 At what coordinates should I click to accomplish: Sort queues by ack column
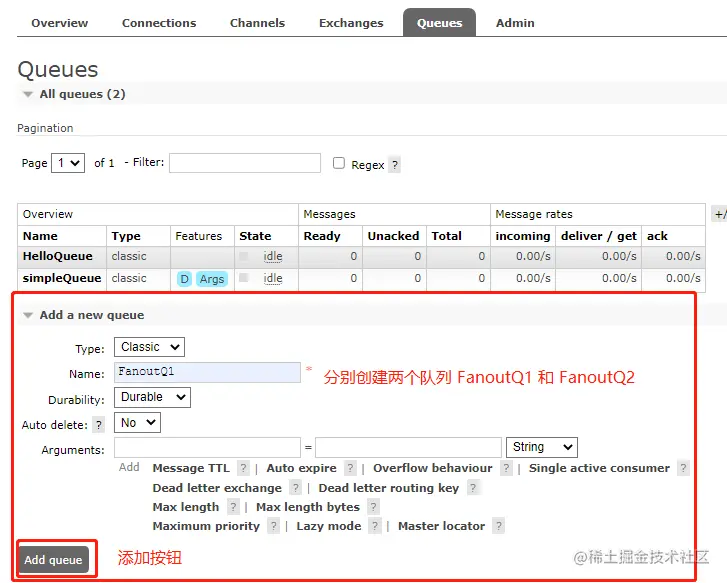coord(657,236)
